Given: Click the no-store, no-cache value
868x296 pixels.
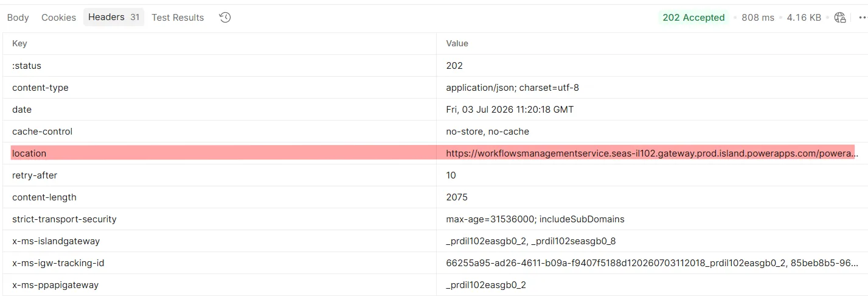Looking at the screenshot, I should coord(488,132).
